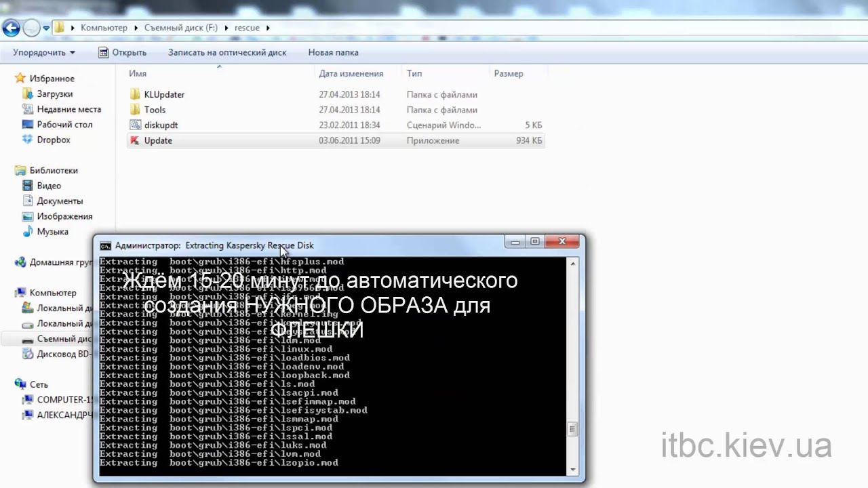Image resolution: width=868 pixels, height=488 pixels.
Task: Select the Tools folder icon
Action: (134, 110)
